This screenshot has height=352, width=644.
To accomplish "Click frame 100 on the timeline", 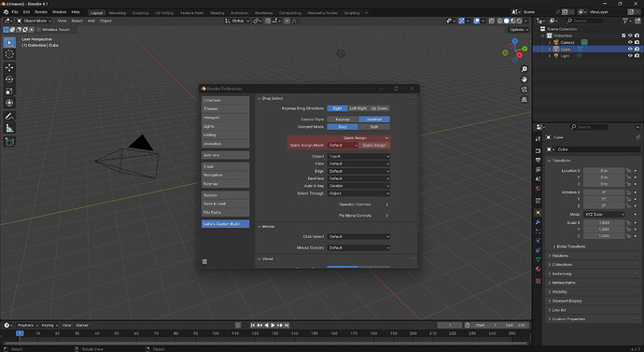I will [216, 333].
